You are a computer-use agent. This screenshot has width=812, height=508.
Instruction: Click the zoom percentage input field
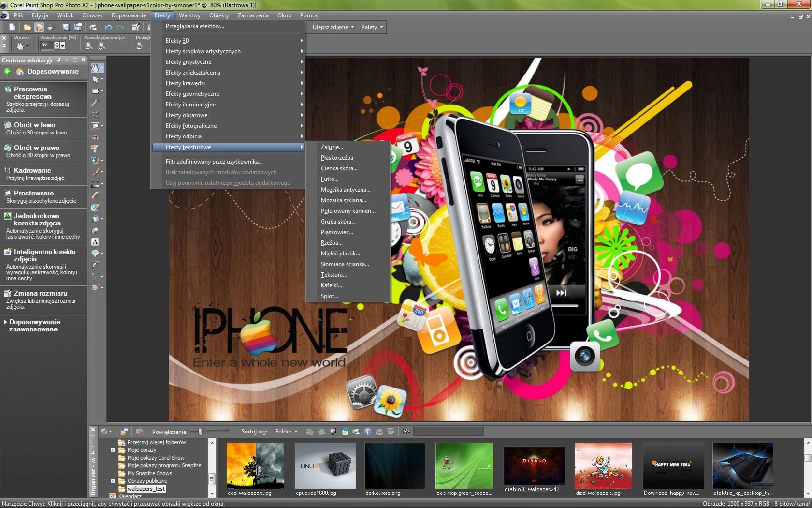[46, 45]
